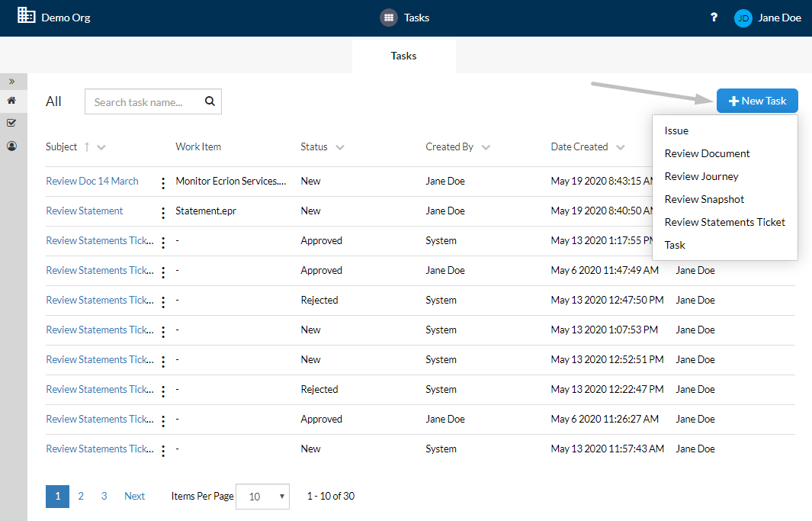The height and width of the screenshot is (521, 812).
Task: Open actions menu for Review Statement row
Action: pyautogui.click(x=163, y=213)
